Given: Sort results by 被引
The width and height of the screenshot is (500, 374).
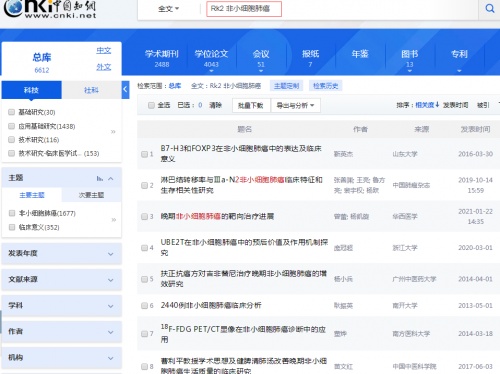Looking at the screenshot, I should pos(483,105).
